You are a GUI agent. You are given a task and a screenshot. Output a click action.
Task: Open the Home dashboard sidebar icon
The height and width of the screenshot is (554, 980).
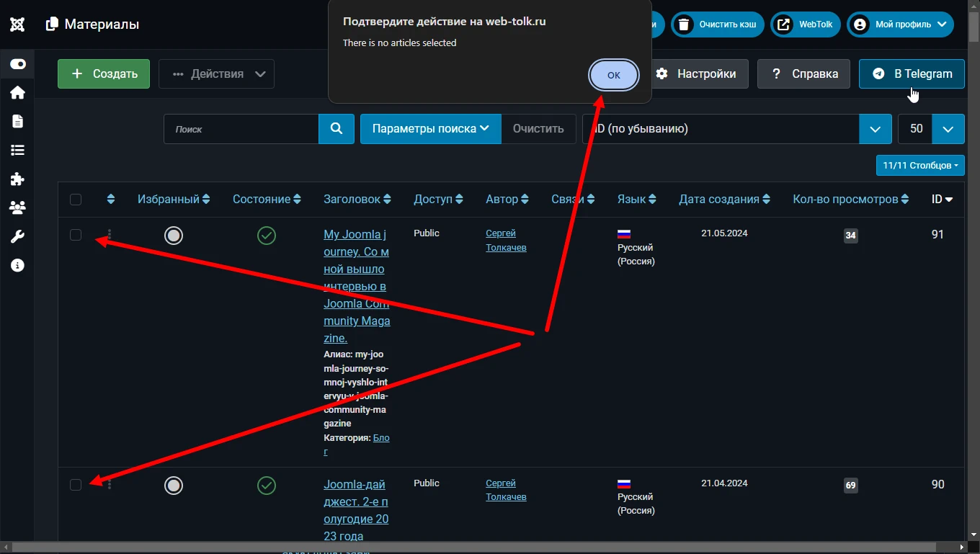pos(18,92)
